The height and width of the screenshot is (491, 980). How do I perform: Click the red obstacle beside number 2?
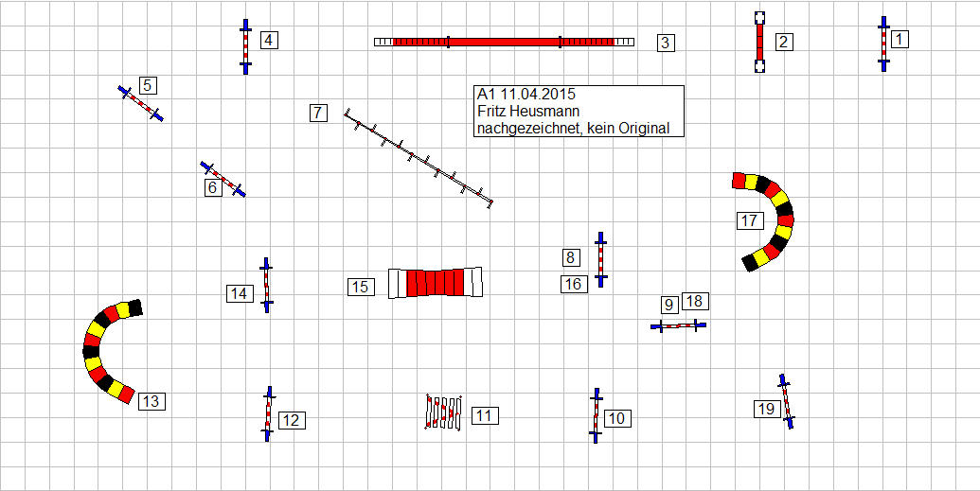pos(759,42)
